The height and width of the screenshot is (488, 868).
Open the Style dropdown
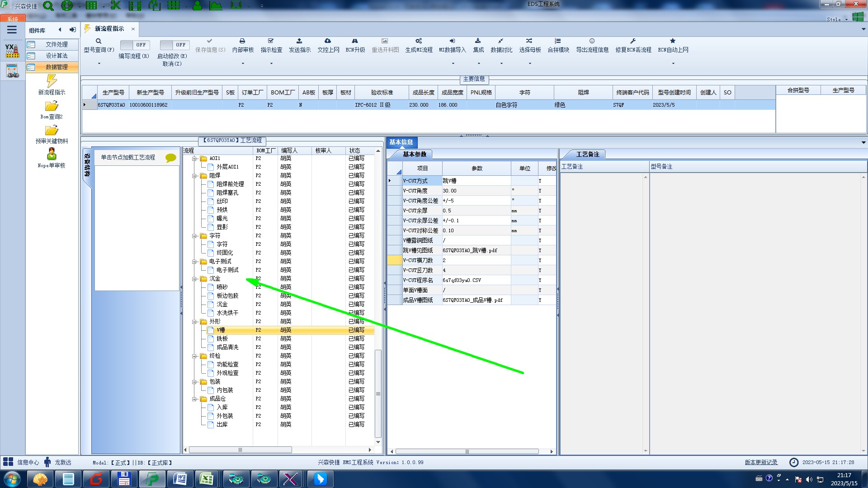(x=837, y=19)
